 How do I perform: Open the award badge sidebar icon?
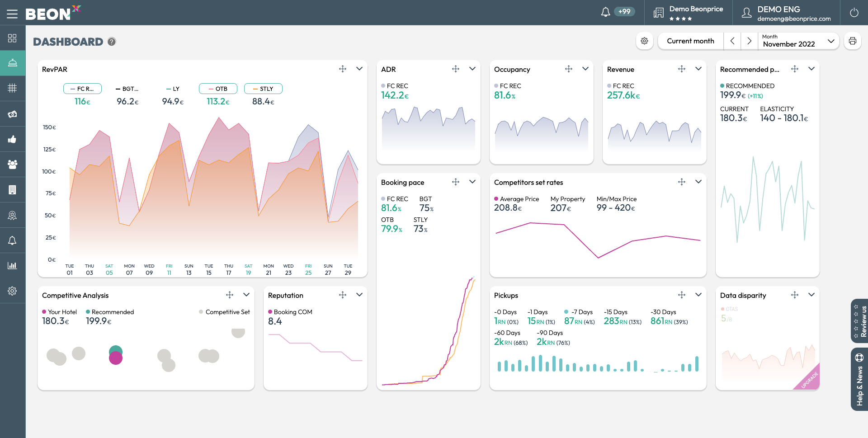click(12, 215)
